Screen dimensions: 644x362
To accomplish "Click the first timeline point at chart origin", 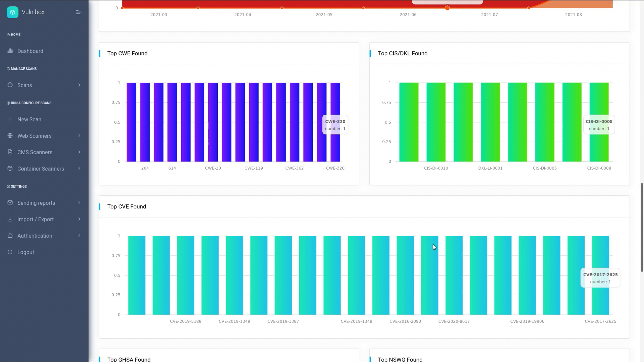I will [122, 8].
